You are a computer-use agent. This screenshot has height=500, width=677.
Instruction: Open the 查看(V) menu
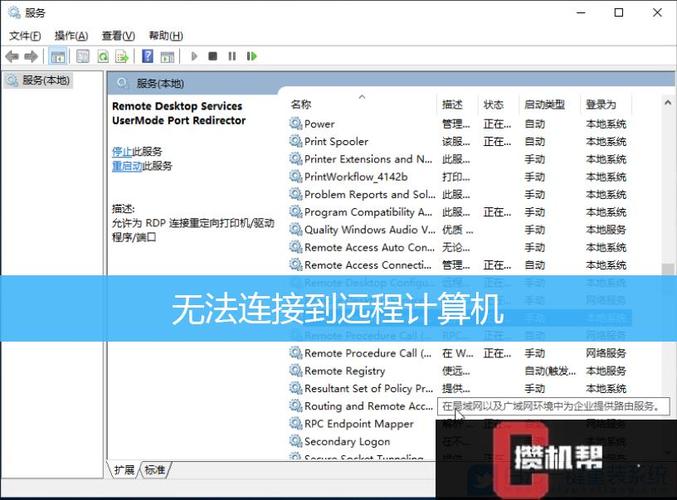pos(118,35)
